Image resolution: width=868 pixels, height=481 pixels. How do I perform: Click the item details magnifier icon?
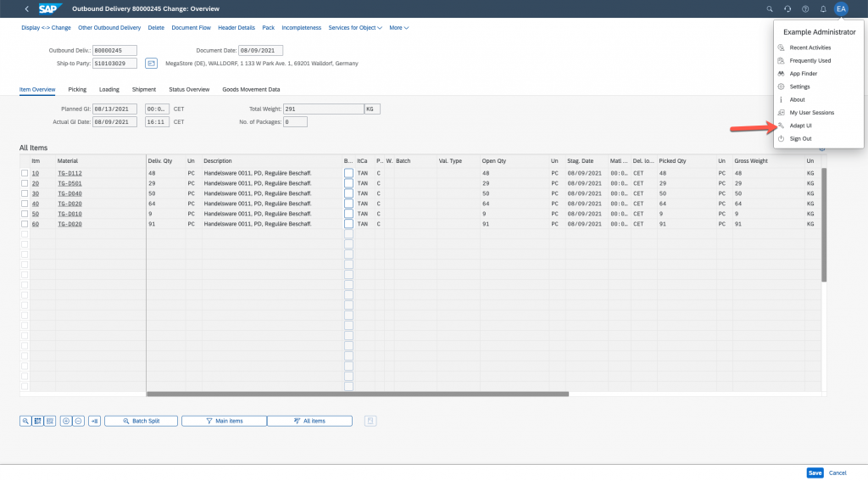[25, 421]
